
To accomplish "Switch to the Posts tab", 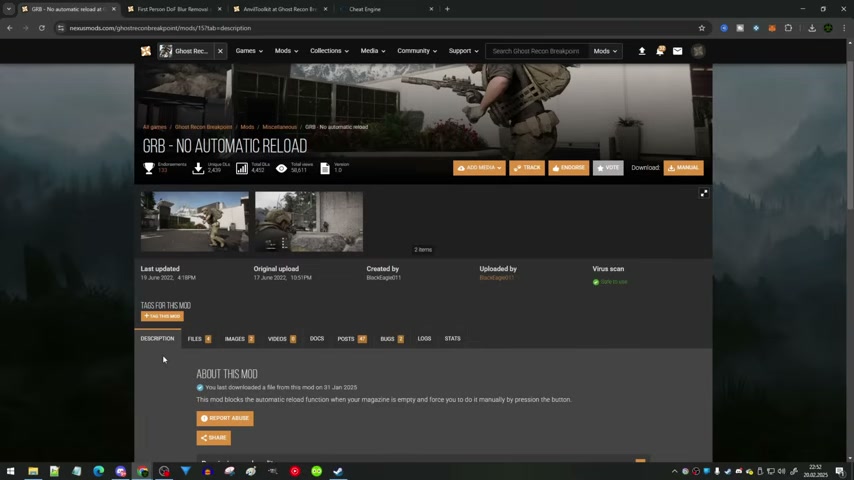I will (x=352, y=339).
